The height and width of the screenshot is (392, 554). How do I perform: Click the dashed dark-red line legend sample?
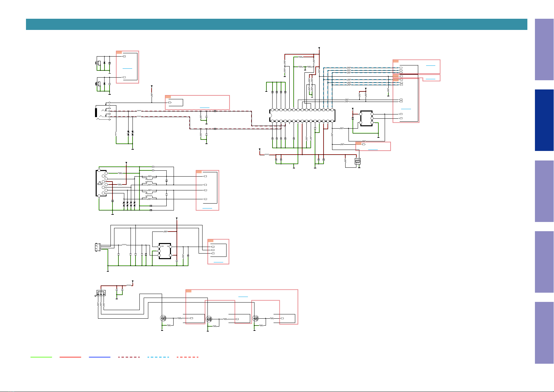(x=129, y=357)
